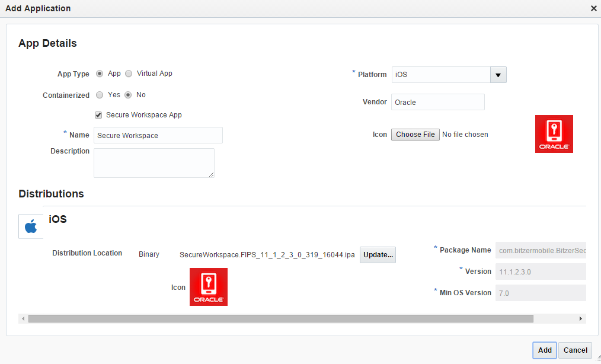The width and height of the screenshot is (601, 364).
Task: Click the Add button
Action: [x=545, y=350]
